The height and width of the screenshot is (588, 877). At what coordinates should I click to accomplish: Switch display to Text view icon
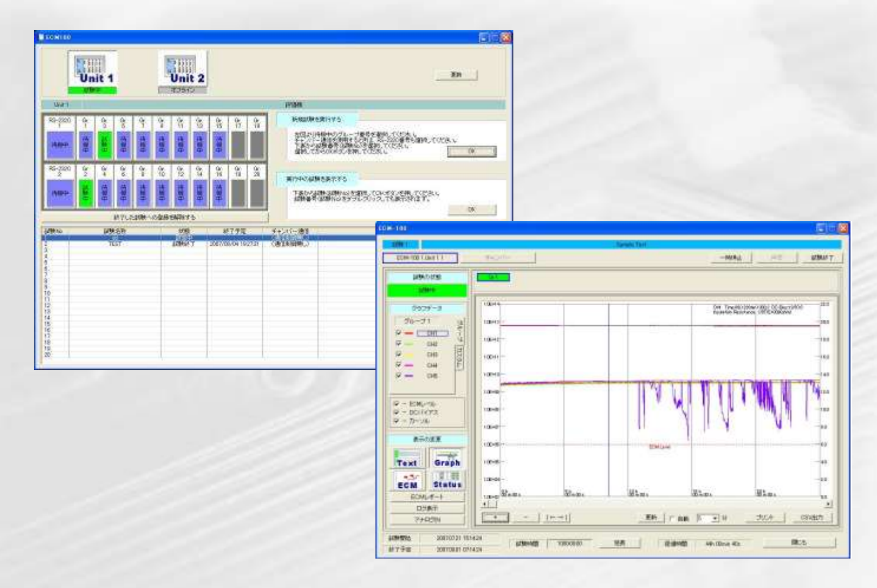(407, 458)
